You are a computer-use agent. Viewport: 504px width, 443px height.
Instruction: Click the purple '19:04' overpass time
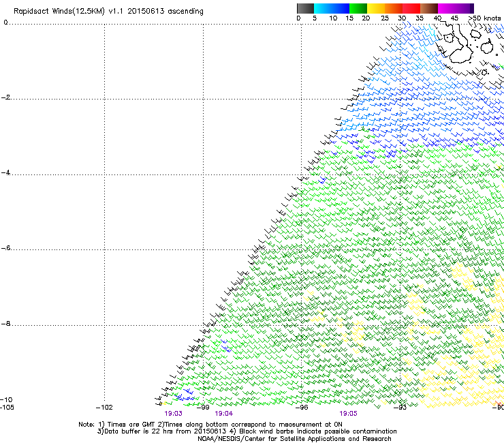(x=223, y=414)
